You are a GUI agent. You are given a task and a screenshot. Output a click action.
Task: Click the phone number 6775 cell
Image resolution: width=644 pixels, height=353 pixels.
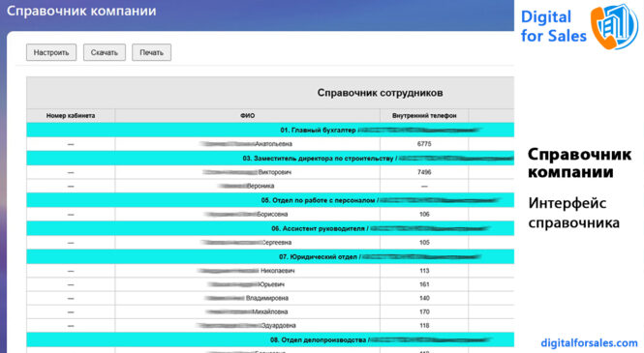pyautogui.click(x=424, y=144)
